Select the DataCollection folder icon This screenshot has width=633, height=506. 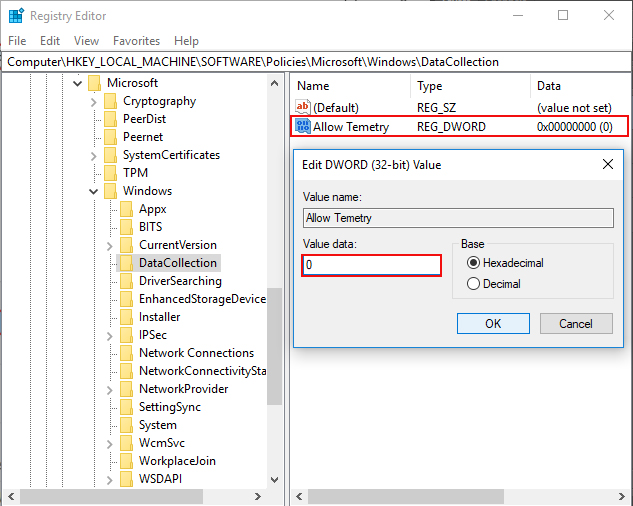click(126, 263)
